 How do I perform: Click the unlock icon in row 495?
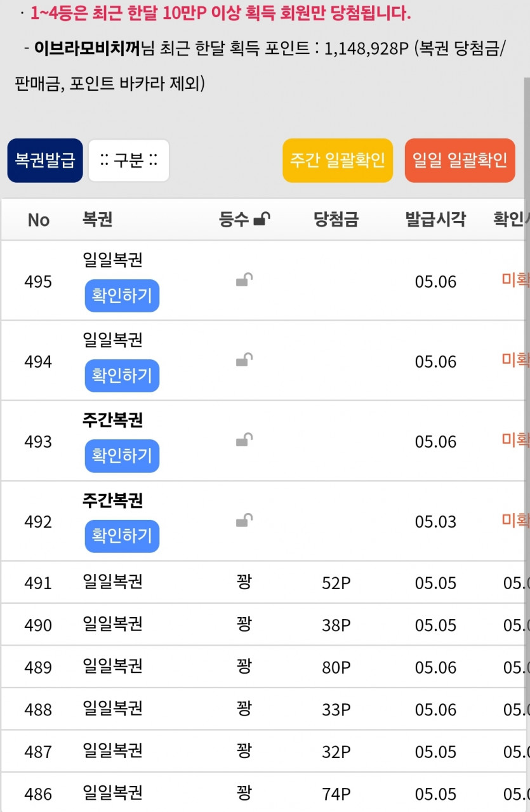[244, 280]
